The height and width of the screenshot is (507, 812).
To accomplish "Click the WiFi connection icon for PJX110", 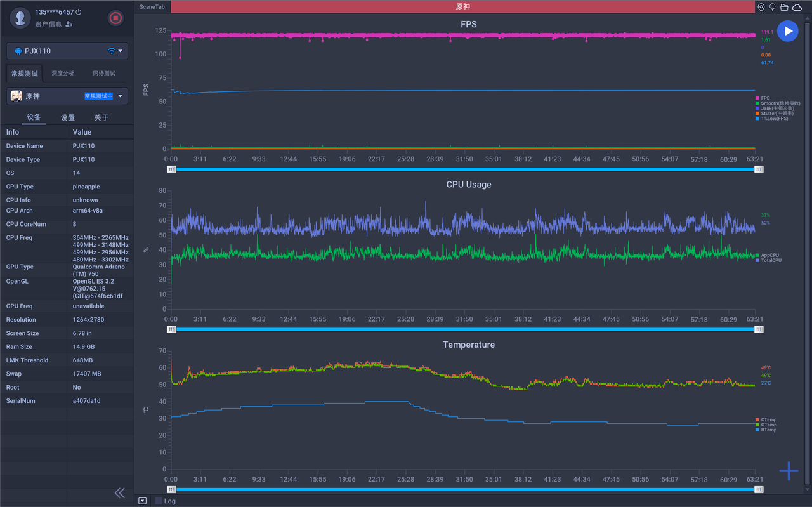I will 112,51.
